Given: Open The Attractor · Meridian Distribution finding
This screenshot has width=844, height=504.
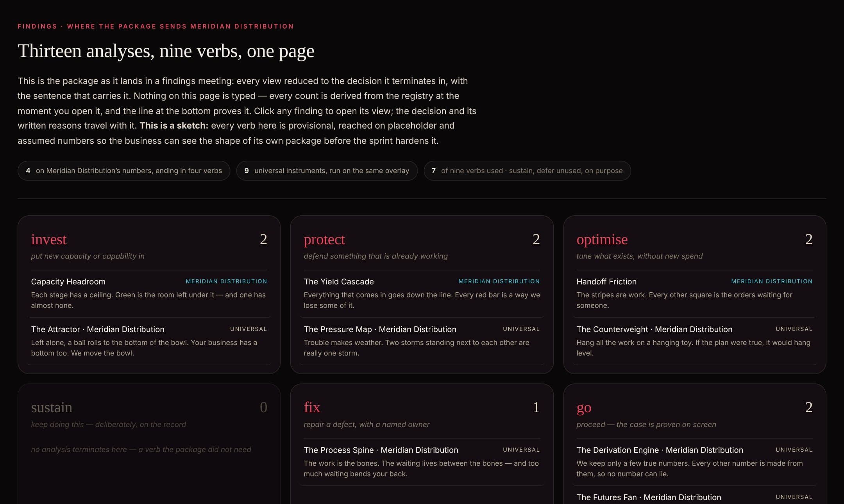Looking at the screenshot, I should point(149,341).
